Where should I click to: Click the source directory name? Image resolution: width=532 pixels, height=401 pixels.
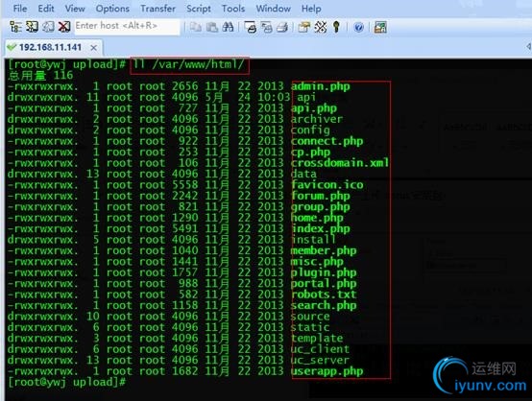[x=310, y=317]
